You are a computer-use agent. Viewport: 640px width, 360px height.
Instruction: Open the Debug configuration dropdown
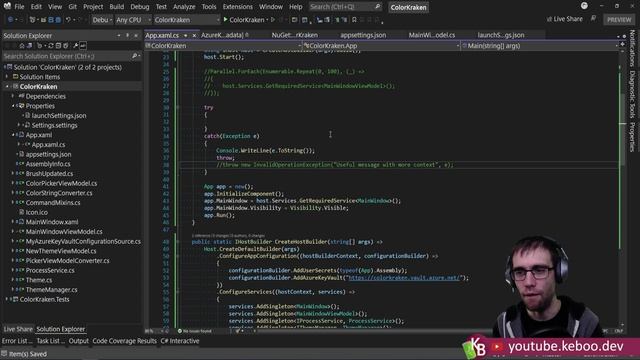click(x=102, y=20)
